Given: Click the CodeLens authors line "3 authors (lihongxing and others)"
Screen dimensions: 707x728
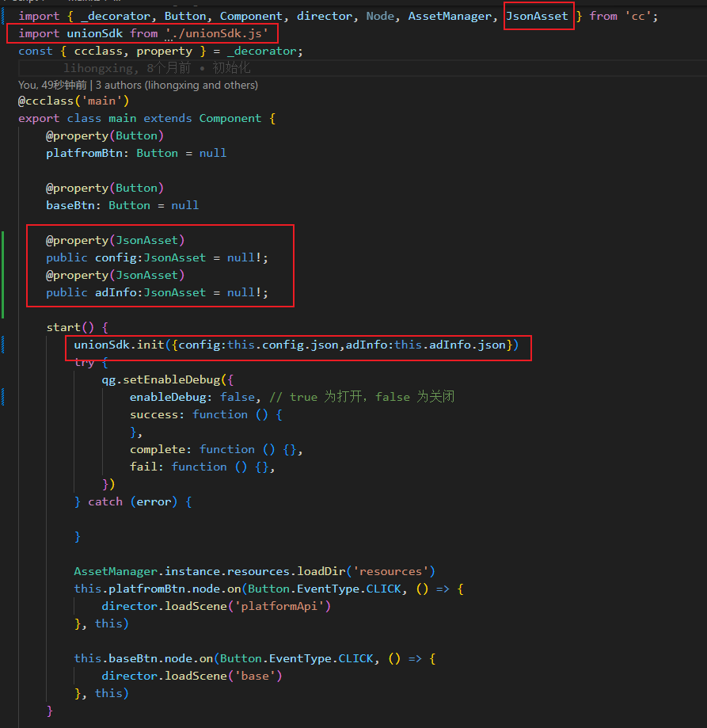Looking at the screenshot, I should click(x=177, y=85).
